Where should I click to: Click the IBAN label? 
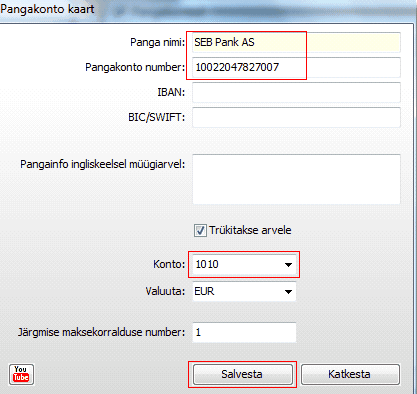coord(171,92)
